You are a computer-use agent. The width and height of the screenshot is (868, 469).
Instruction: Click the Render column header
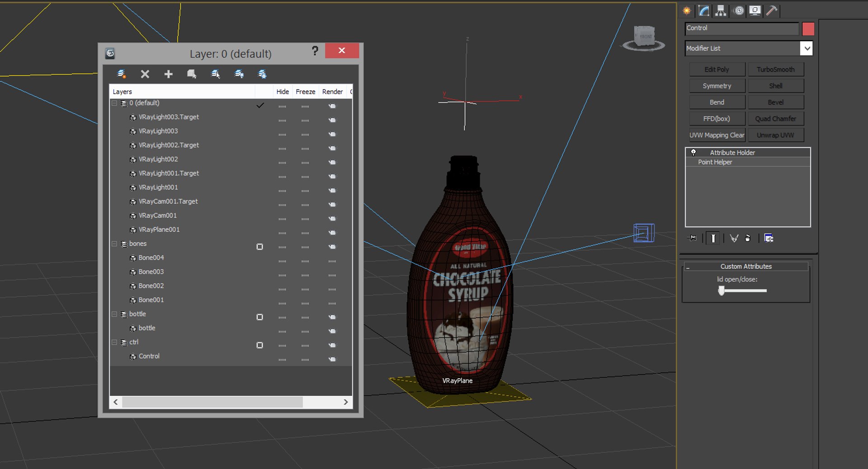pyautogui.click(x=332, y=92)
